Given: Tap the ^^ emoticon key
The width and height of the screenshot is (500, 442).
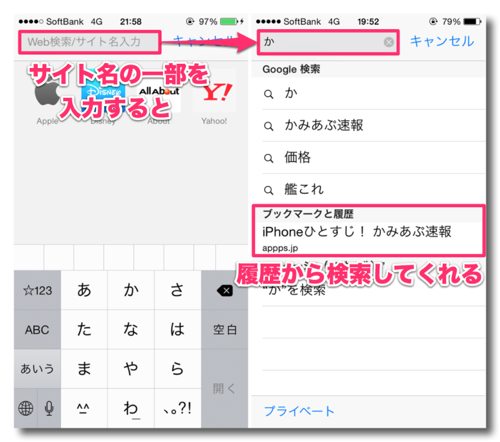Looking at the screenshot, I should (84, 408).
